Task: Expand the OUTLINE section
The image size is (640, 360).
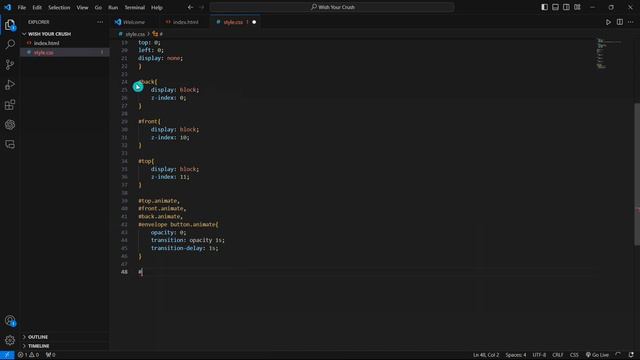Action: [38, 337]
